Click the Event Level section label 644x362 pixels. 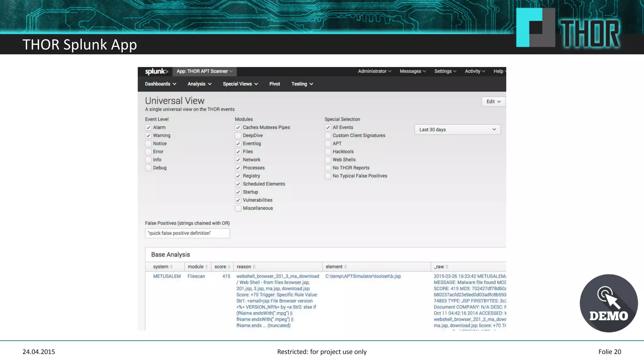[x=157, y=119]
